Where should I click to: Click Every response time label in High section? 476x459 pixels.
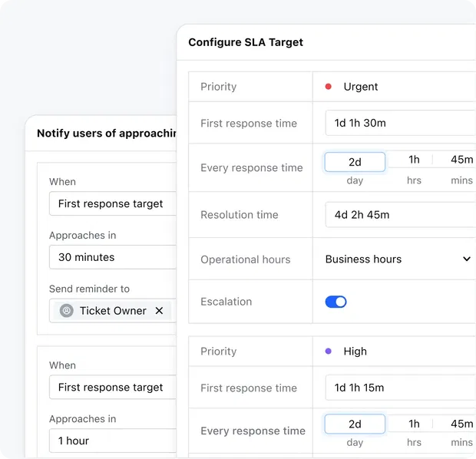[x=253, y=431]
